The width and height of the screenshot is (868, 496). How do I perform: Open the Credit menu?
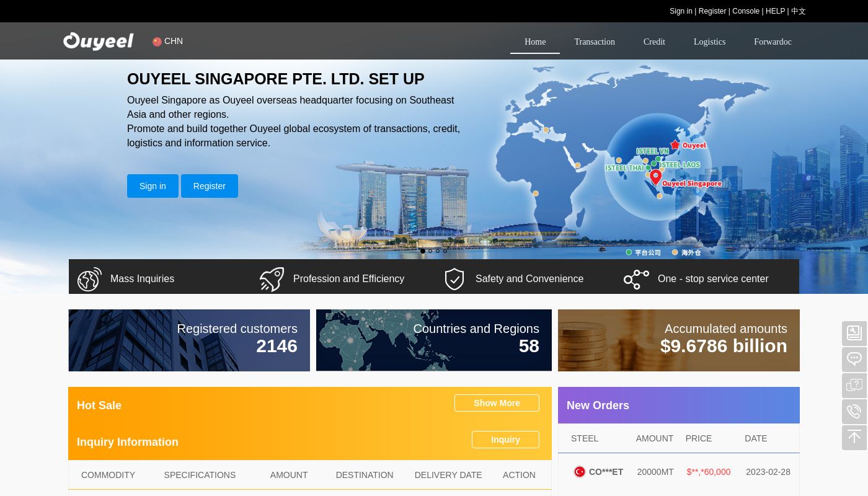tap(654, 42)
